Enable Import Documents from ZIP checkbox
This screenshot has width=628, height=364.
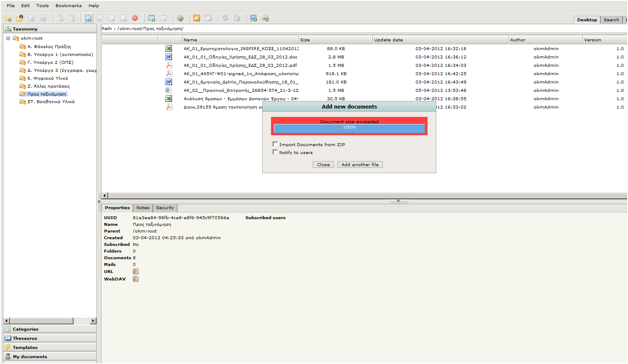click(x=275, y=144)
